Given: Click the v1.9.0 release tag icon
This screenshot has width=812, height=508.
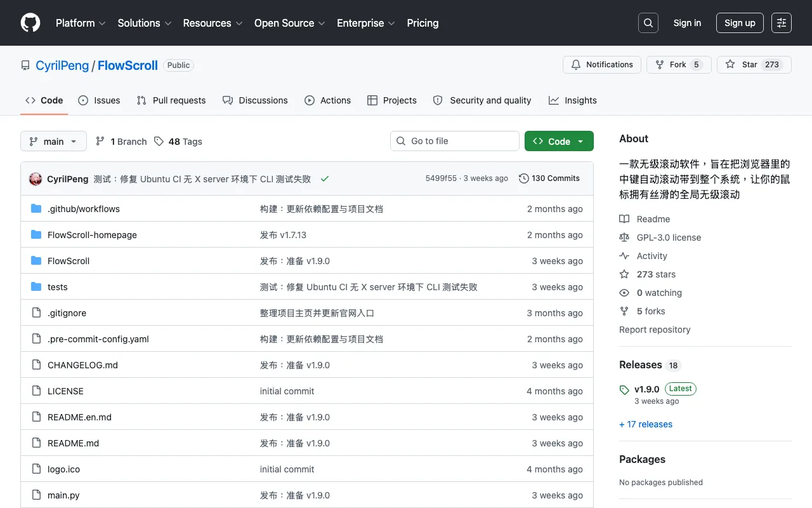Looking at the screenshot, I should (624, 390).
